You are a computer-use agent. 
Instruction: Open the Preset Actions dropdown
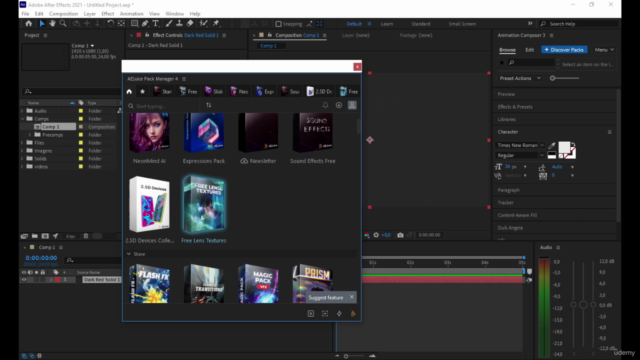tap(520, 78)
